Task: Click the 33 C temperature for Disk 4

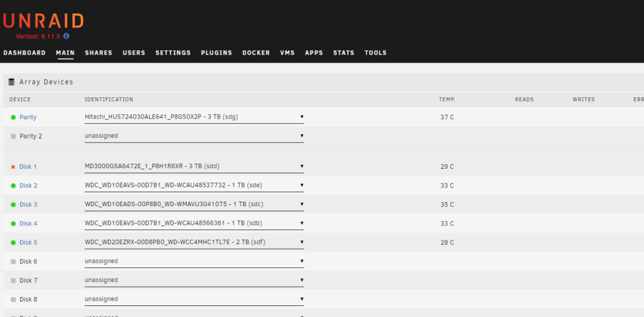Action: click(x=448, y=224)
